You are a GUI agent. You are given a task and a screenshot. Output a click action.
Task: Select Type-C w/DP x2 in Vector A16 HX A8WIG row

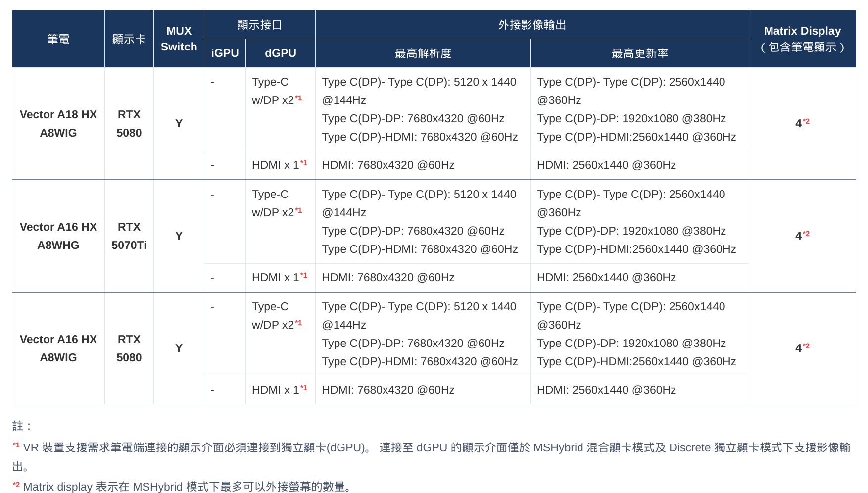click(x=277, y=316)
